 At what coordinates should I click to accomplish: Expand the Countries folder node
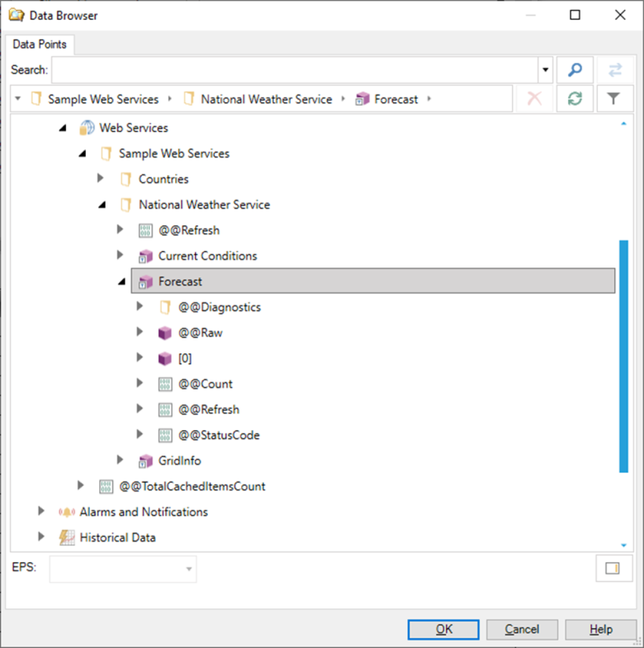(102, 179)
